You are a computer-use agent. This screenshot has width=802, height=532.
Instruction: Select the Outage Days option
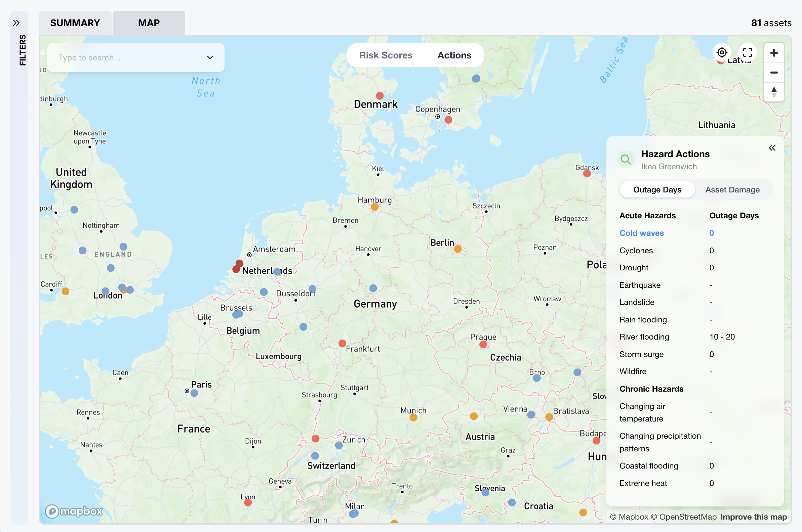click(x=657, y=190)
